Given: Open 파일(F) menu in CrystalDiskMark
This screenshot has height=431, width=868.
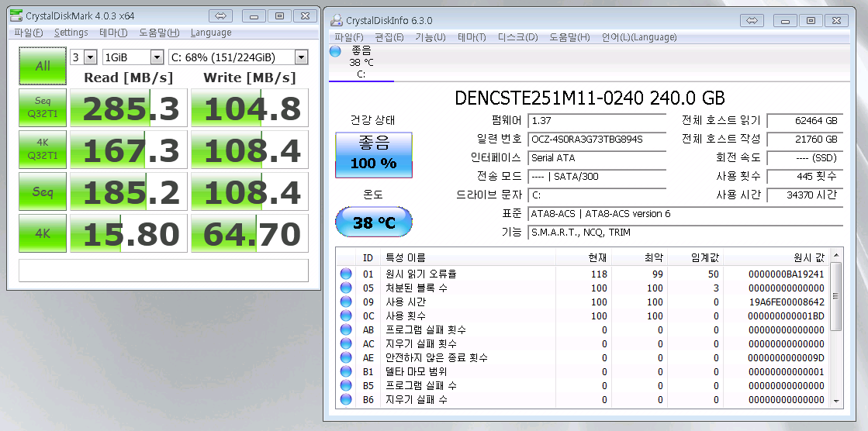Looking at the screenshot, I should coord(28,33).
